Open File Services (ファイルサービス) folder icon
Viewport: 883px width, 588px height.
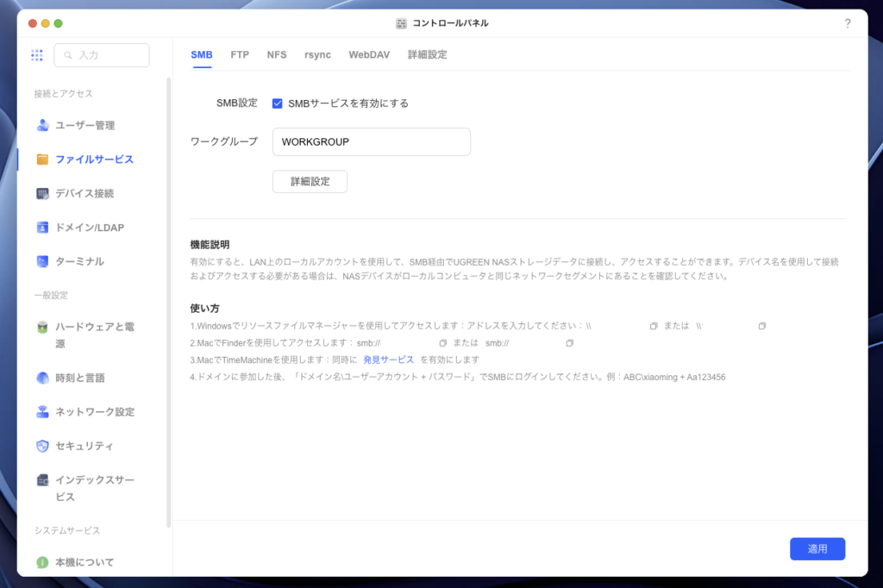pos(42,160)
